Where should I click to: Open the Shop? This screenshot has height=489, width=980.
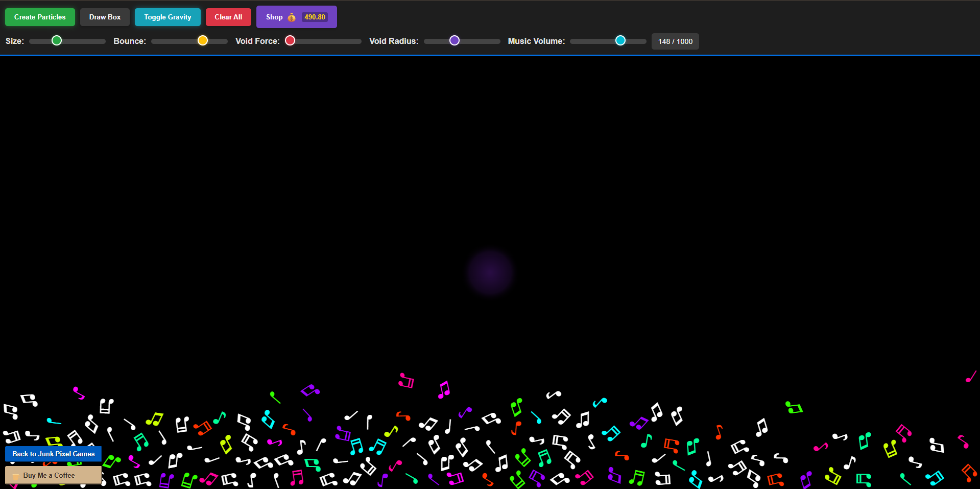tap(296, 17)
